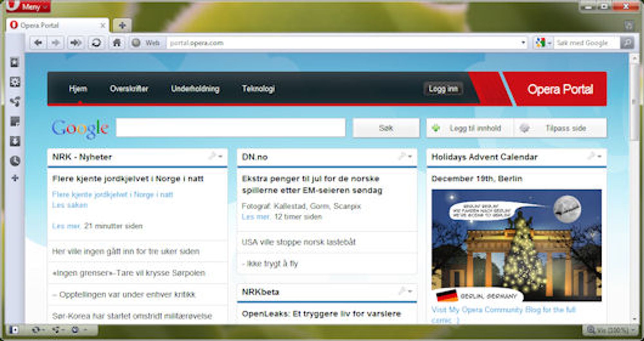This screenshot has height=341, width=644.
Task: Open headline USA ville stoppe norsk lastebåt
Action: 298,242
